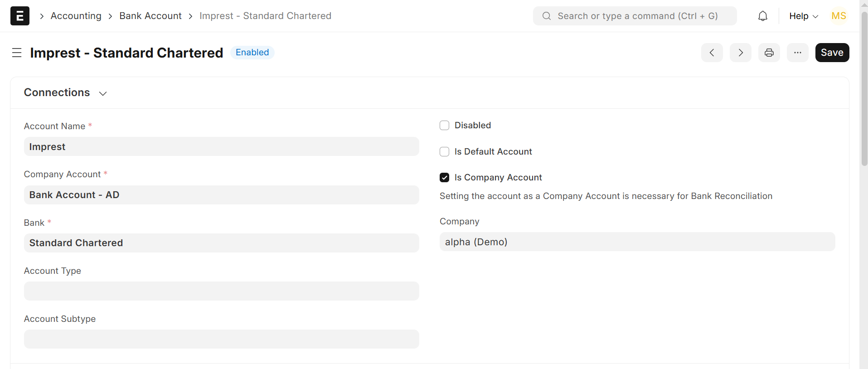
Task: Click the Enabled status badge
Action: [x=252, y=53]
